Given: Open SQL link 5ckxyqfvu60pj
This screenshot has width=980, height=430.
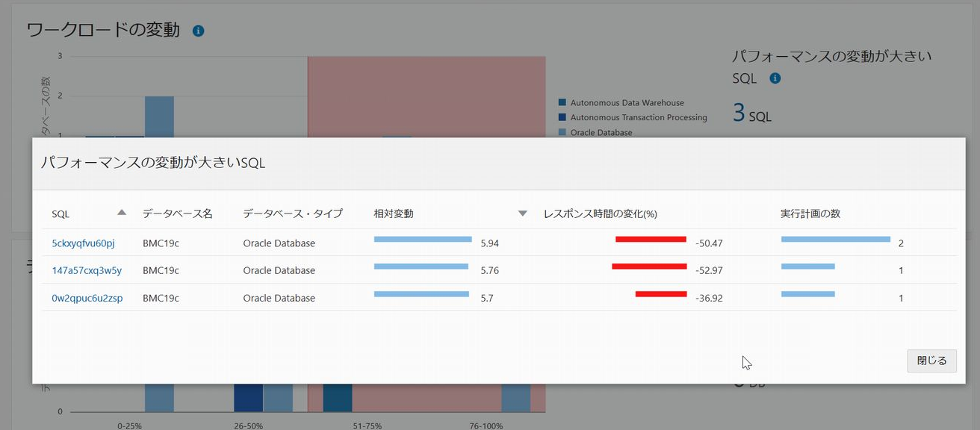Looking at the screenshot, I should pos(83,243).
